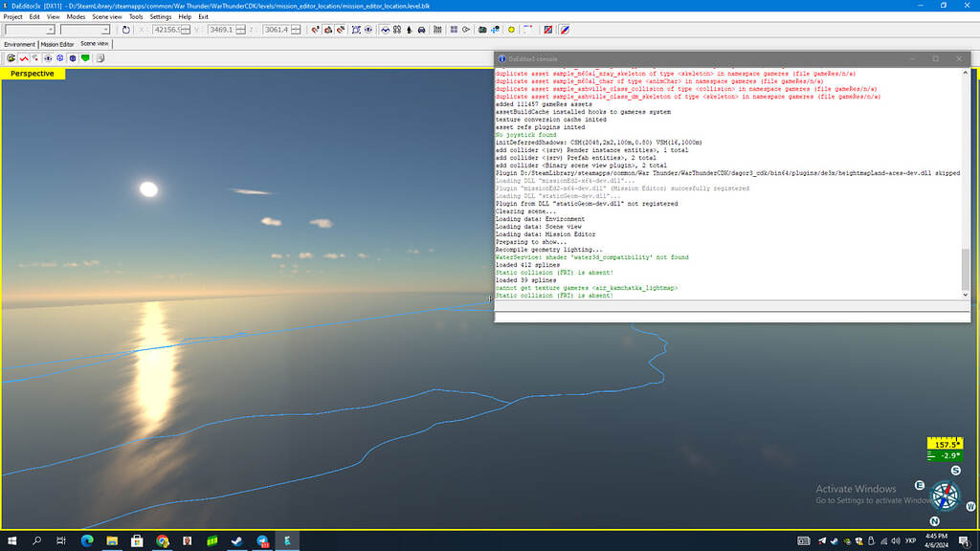Click the yellow open-folder icon in secondary toolbar
The image size is (980, 551).
(11, 58)
